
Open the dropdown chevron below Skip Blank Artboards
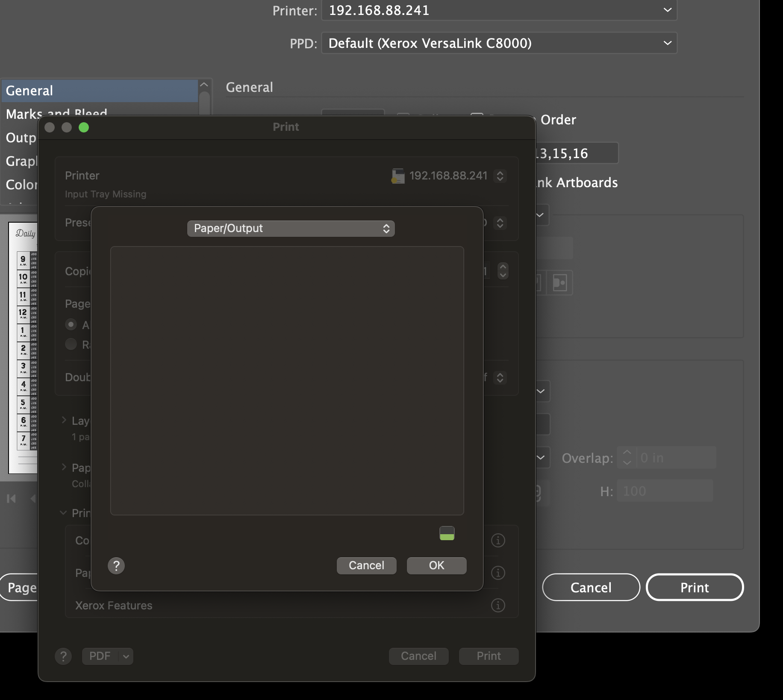tap(540, 215)
